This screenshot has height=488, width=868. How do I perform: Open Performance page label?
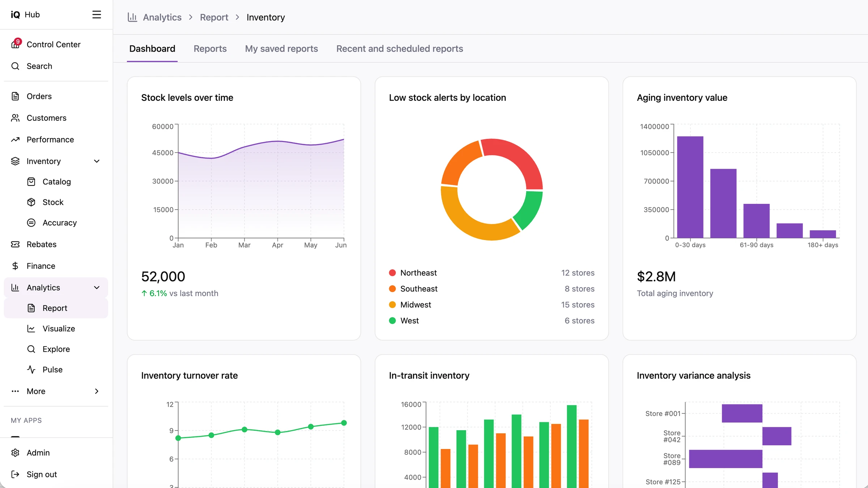[x=50, y=140]
